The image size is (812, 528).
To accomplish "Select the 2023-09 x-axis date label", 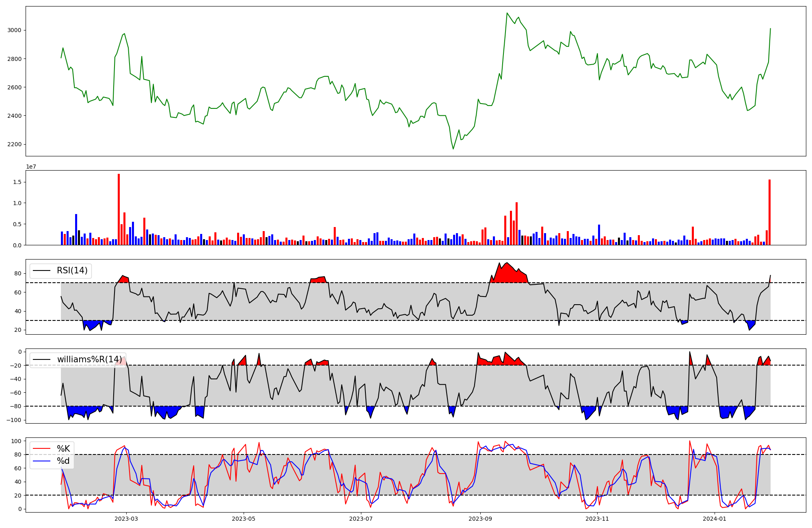I will pyautogui.click(x=480, y=519).
